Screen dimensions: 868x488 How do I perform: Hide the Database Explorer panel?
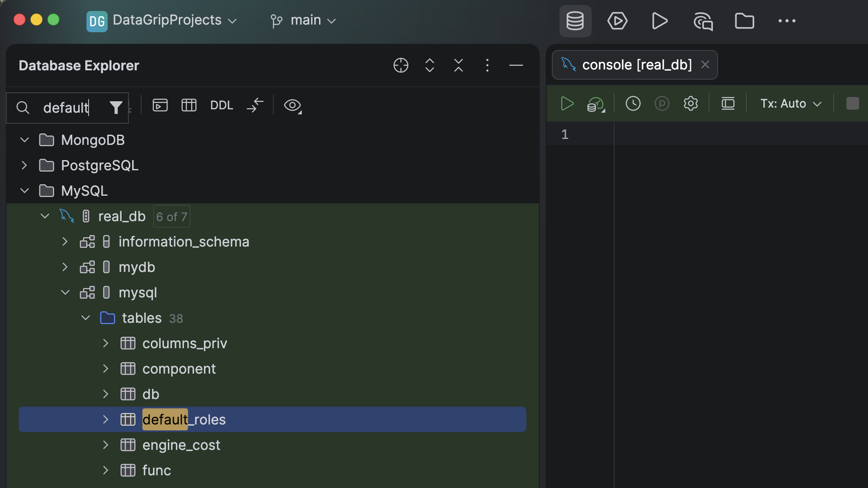point(516,65)
